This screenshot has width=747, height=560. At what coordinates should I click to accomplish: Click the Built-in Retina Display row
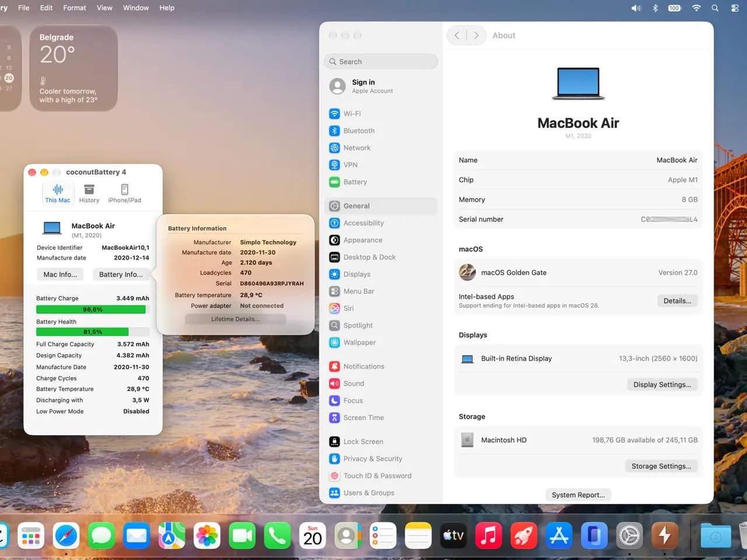coord(578,359)
